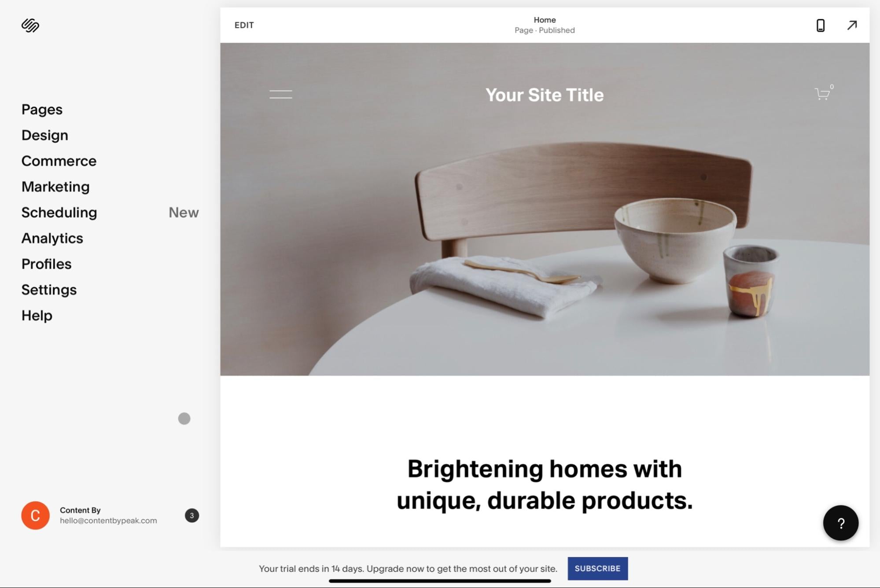The height and width of the screenshot is (588, 880).
Task: Click the Squarespace logo icon
Action: click(x=30, y=24)
